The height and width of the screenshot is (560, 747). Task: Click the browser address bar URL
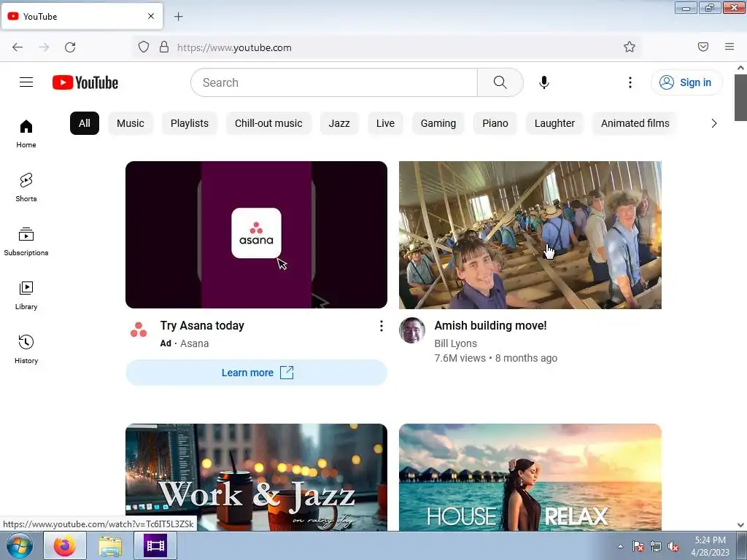(x=234, y=47)
